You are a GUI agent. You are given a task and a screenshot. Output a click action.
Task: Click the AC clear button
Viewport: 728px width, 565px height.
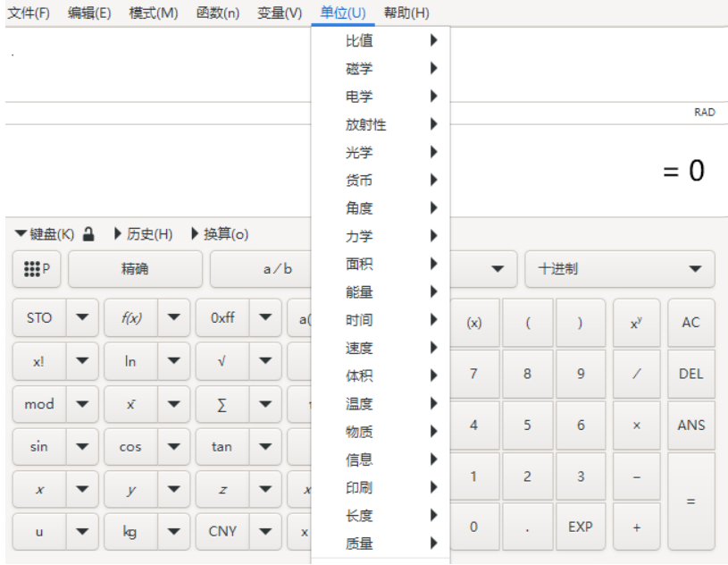click(690, 323)
